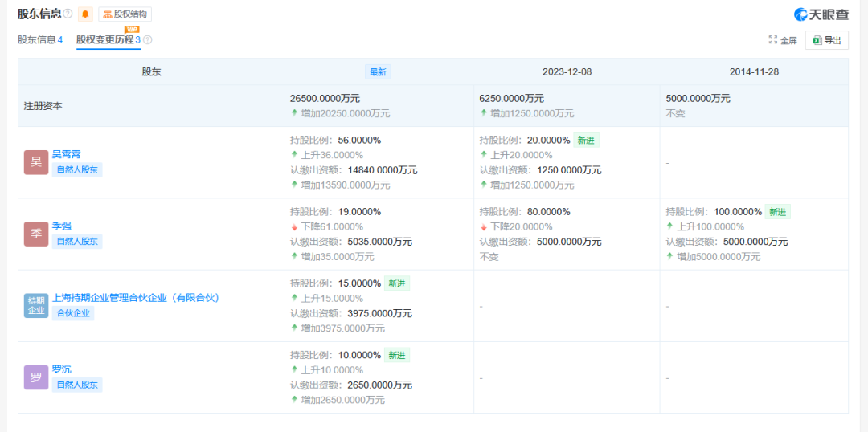This screenshot has width=868, height=432.
Task: Export table with 导出 button
Action: (x=826, y=40)
